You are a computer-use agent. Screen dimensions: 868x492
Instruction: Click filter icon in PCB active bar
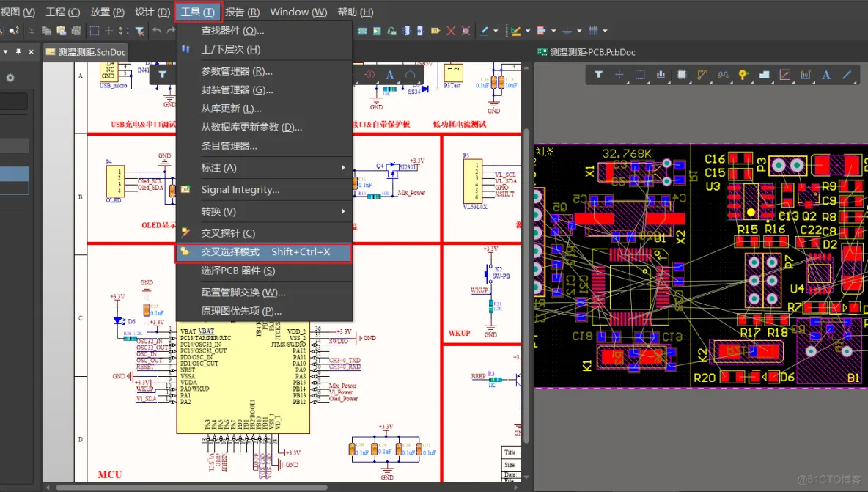pyautogui.click(x=598, y=74)
